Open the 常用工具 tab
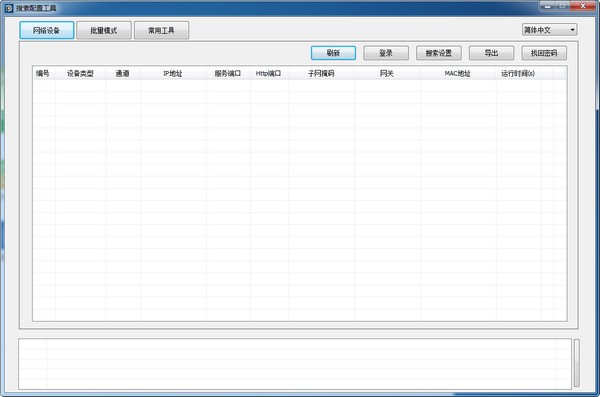Screen dimensions: 600x397 [161, 30]
